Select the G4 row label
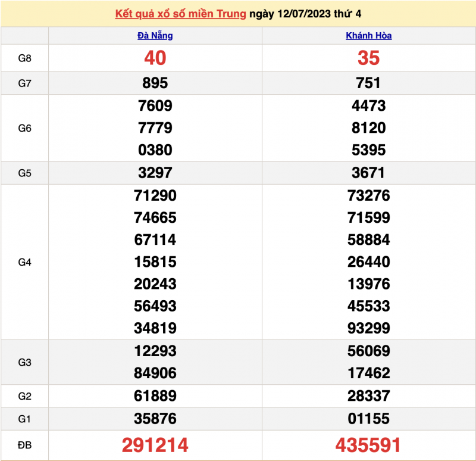 (24, 262)
